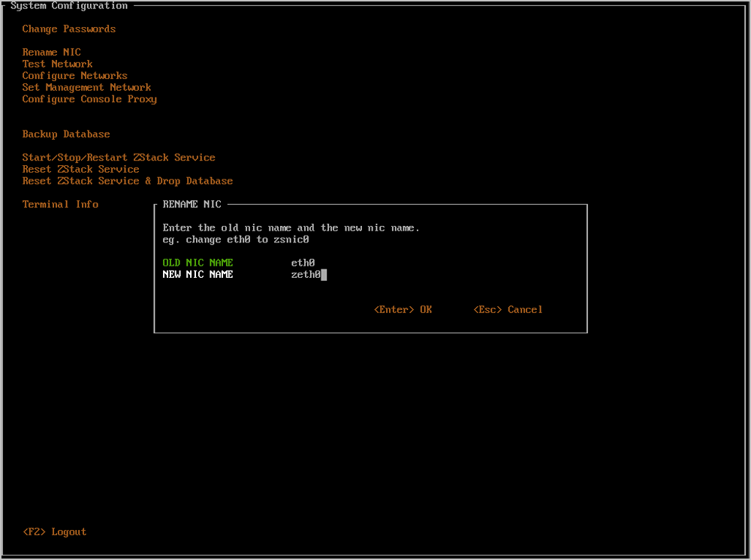Click the old NIC name field containing eth0

point(303,263)
